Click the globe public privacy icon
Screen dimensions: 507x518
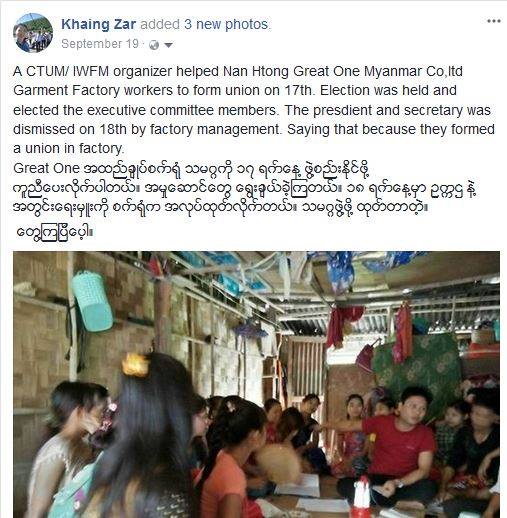coord(154,45)
